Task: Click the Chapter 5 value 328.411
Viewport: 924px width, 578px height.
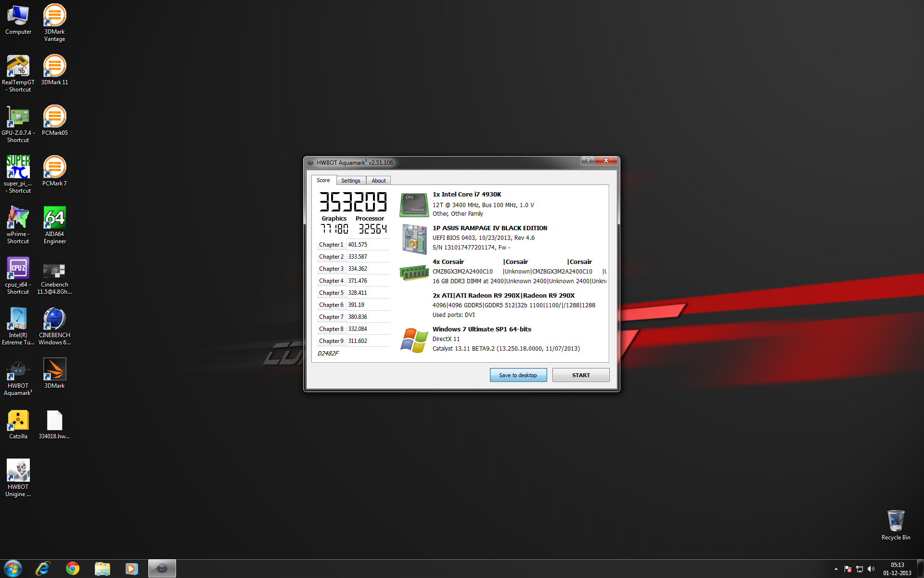Action: coord(358,293)
